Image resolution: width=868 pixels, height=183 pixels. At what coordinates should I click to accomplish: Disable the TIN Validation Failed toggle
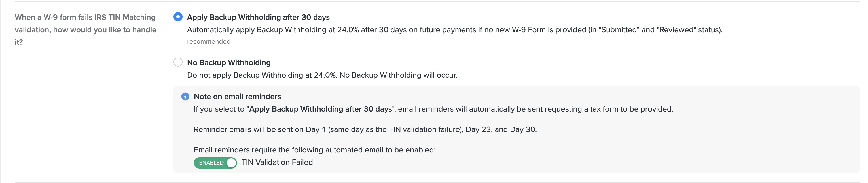click(x=215, y=163)
